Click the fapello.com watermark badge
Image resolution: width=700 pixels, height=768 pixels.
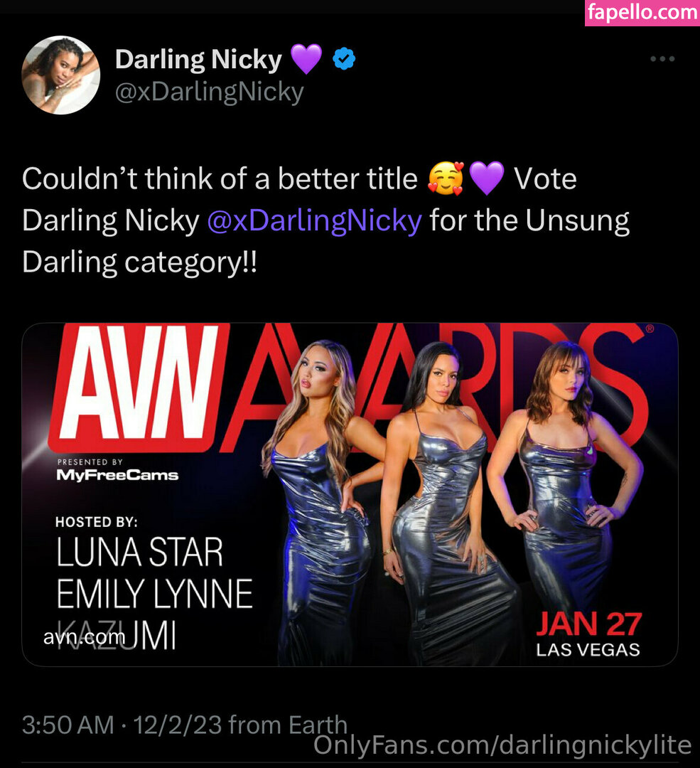click(x=642, y=12)
